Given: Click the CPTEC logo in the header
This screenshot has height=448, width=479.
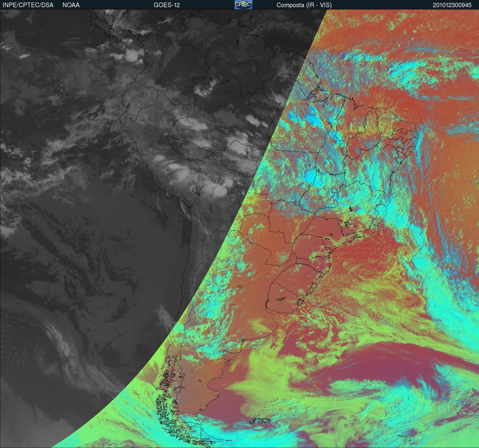Looking at the screenshot, I should (243, 5).
